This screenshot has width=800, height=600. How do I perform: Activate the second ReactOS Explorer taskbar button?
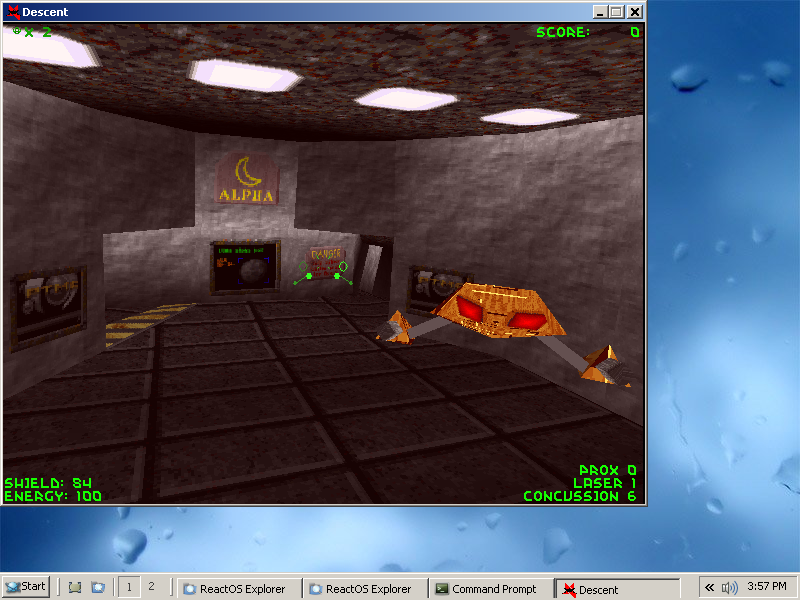pos(364,589)
